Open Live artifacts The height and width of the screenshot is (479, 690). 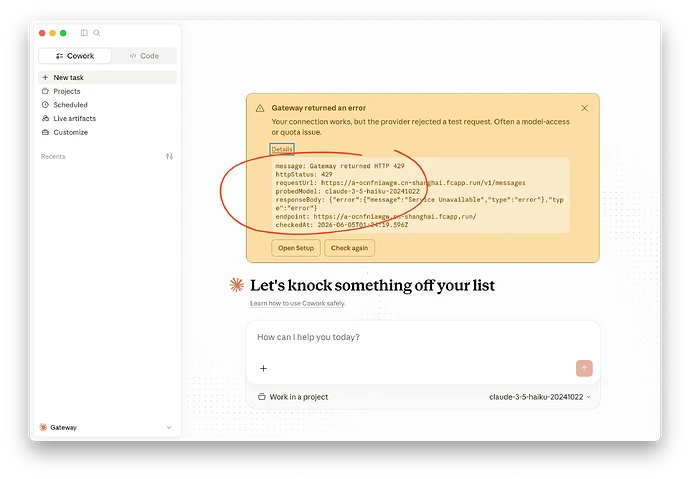coord(107,118)
